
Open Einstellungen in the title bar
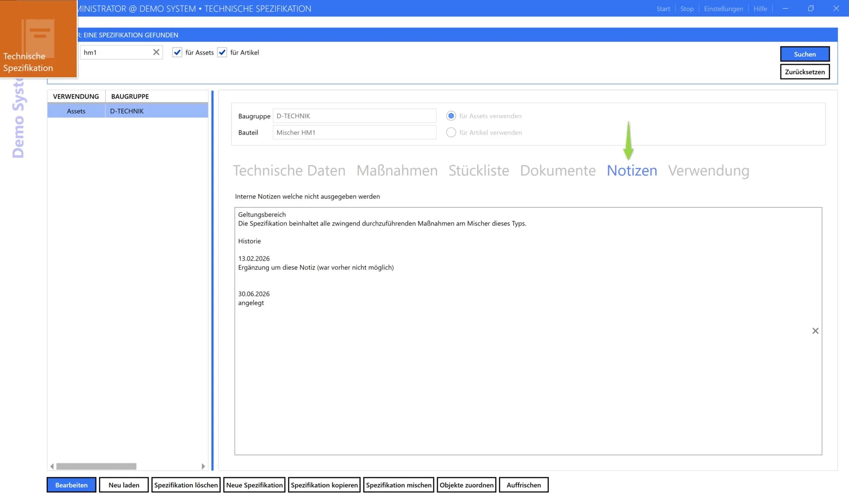pyautogui.click(x=723, y=9)
